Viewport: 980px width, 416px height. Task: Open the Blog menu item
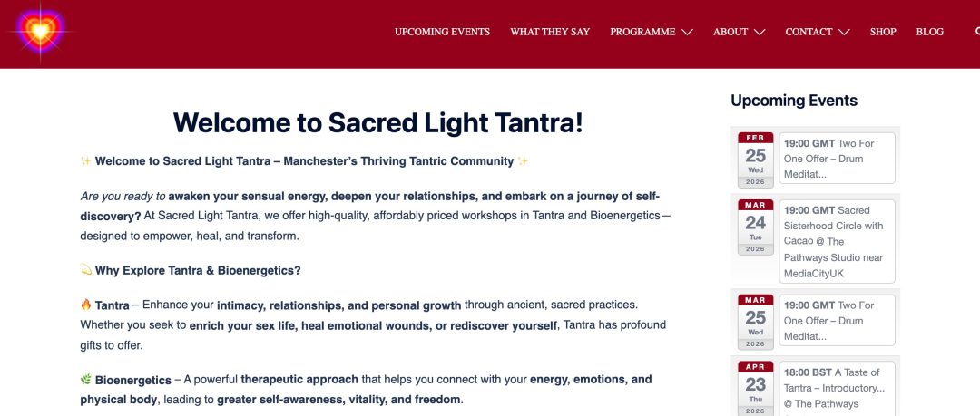(929, 32)
